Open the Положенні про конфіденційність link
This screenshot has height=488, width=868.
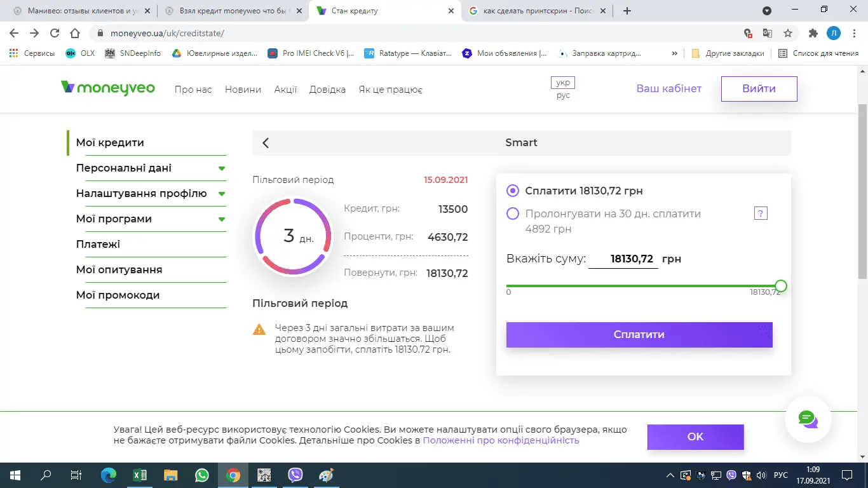coord(501,440)
